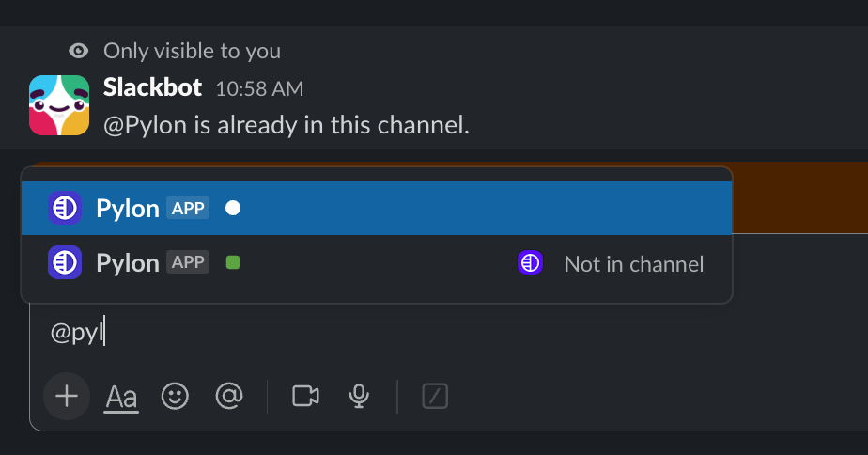Choose the Pylon suggestion marked Not in channel
The width and height of the screenshot is (868, 455).
click(x=376, y=263)
